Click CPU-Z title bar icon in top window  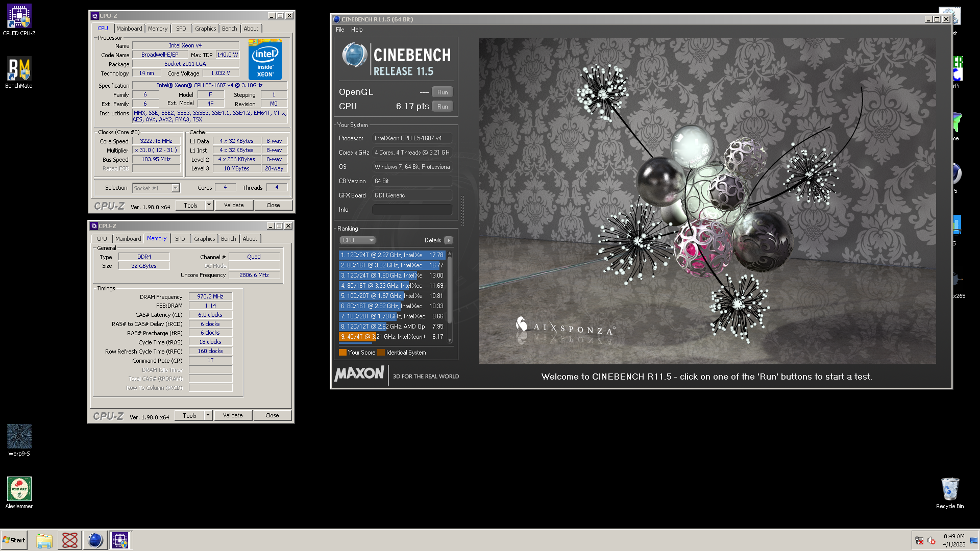point(95,16)
